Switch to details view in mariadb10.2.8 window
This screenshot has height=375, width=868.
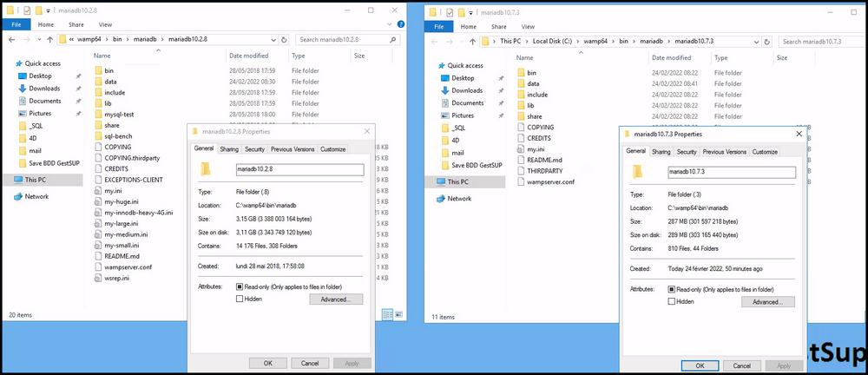(x=388, y=314)
